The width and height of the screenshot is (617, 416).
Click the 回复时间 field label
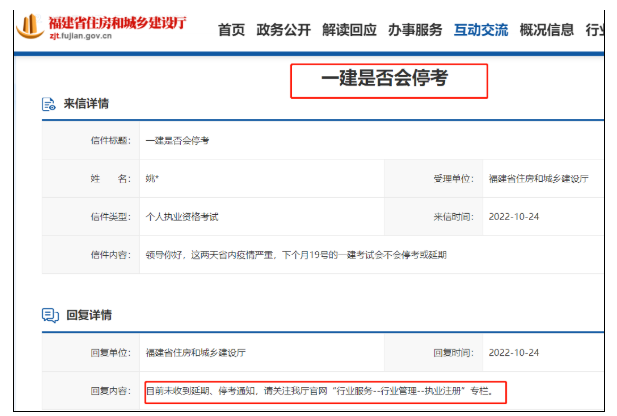coord(453,353)
